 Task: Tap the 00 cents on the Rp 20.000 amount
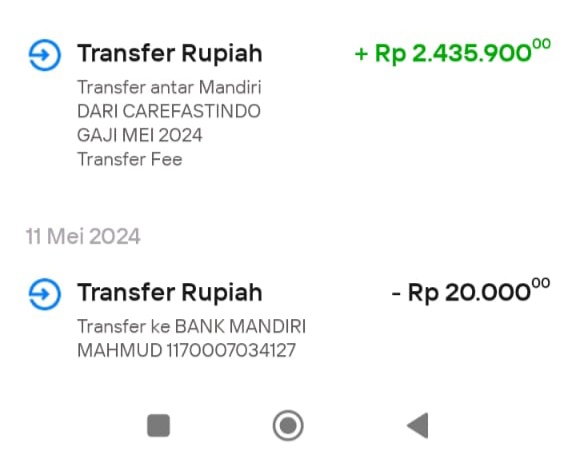click(541, 283)
